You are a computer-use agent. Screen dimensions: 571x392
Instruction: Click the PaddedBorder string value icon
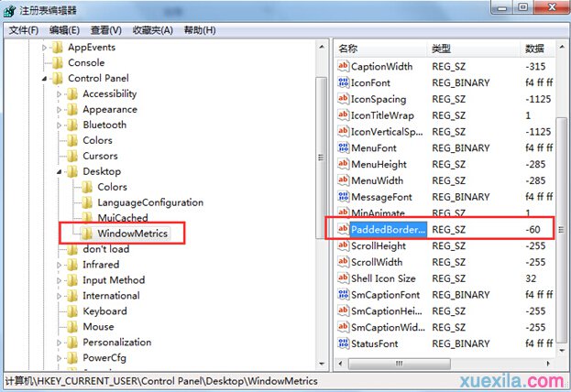(x=343, y=229)
